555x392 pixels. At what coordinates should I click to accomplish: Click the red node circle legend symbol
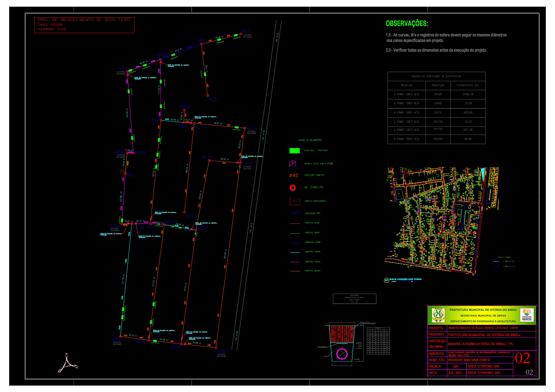(292, 187)
